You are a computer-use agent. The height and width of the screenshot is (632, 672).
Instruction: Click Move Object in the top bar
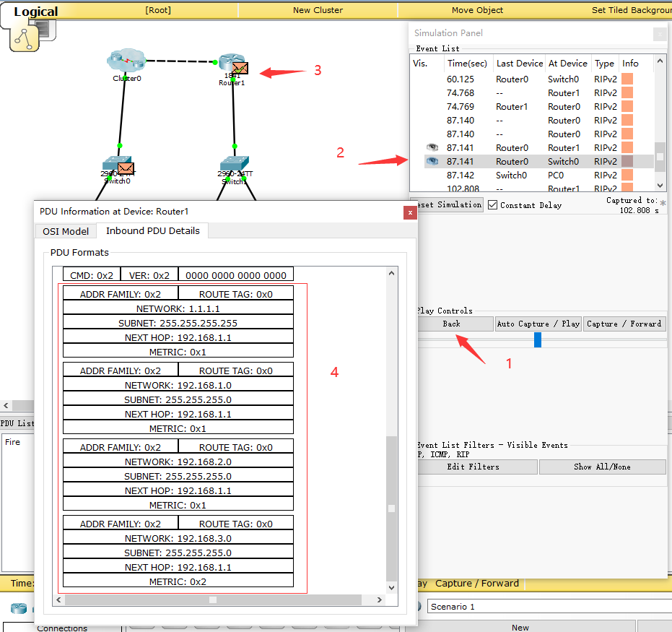pyautogui.click(x=477, y=10)
